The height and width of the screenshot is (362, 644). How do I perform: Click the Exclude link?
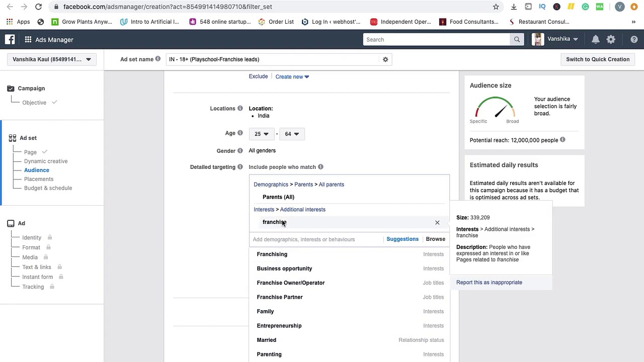coord(258,76)
